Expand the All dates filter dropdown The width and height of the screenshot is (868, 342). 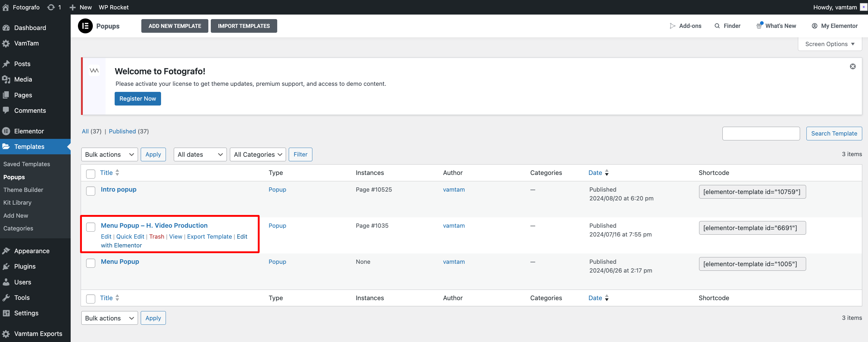(200, 154)
